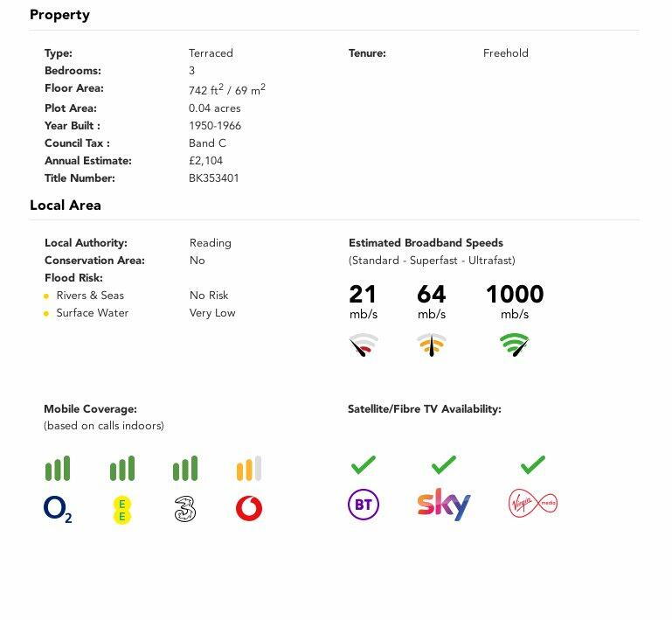Click the green checkmark above Virgin Media
Viewport: 672px width, 620px height.
tap(533, 464)
